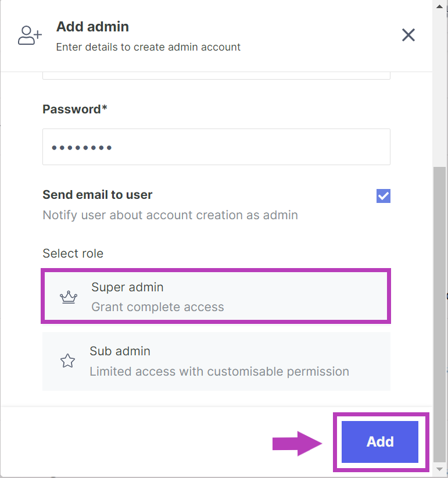Click the "Notify user about account creation" text
This screenshot has height=478, width=448.
pos(170,215)
